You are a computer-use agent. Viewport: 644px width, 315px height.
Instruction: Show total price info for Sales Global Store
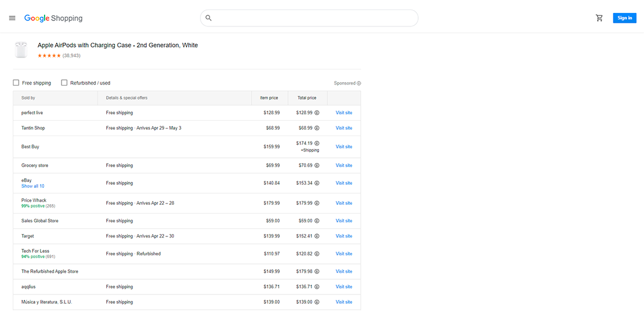pos(317,221)
